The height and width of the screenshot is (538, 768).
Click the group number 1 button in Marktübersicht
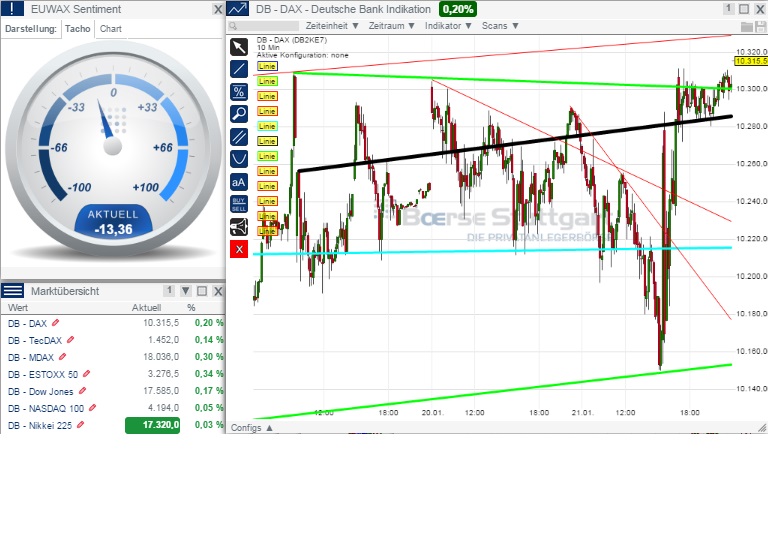click(x=169, y=291)
